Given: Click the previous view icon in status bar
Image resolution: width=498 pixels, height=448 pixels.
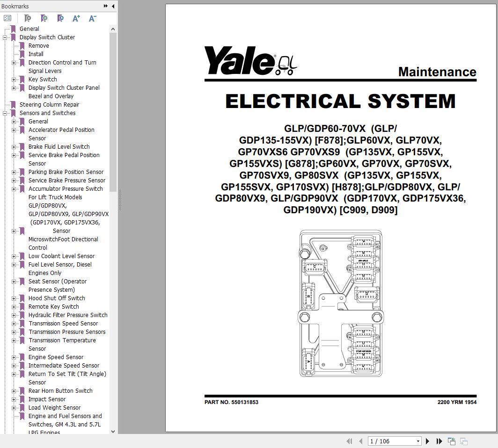Looking at the screenshot, I should [x=452, y=441].
